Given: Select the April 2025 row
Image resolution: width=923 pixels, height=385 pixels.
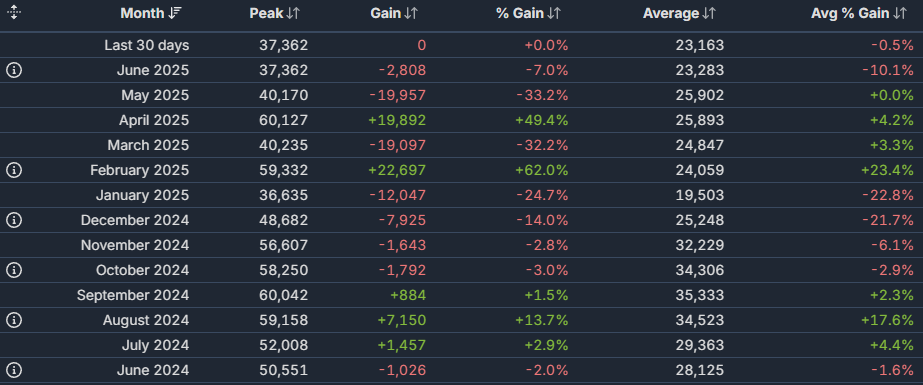Looking at the screenshot, I should point(462,120).
